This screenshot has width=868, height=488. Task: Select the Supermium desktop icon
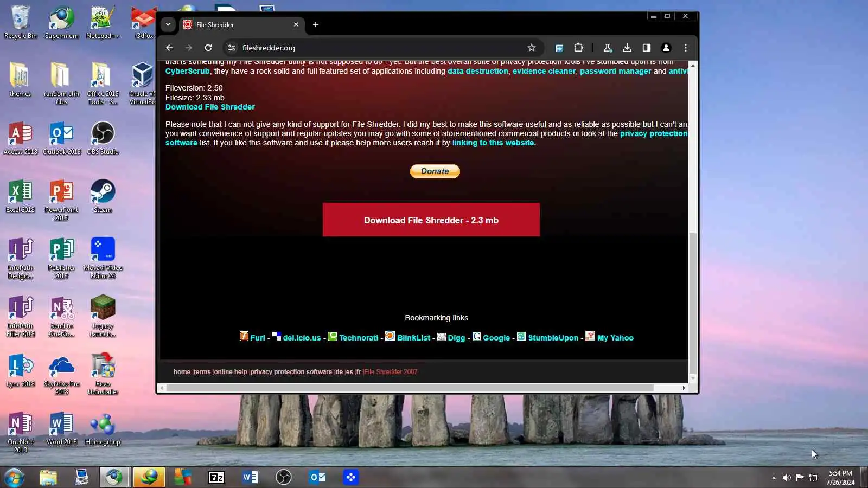[x=62, y=22]
